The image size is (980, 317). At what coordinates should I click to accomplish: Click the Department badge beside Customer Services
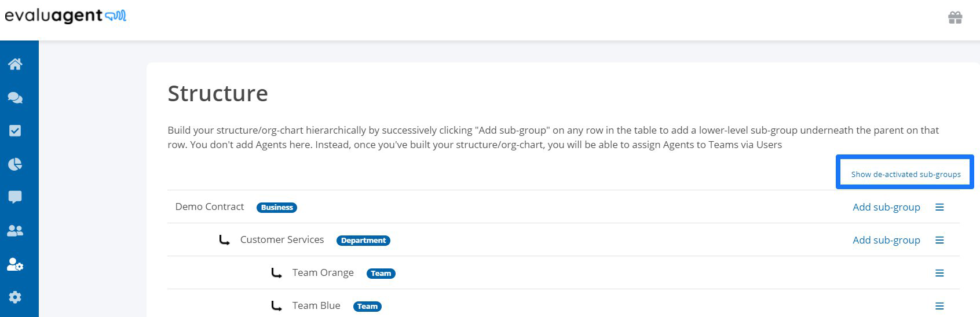363,241
